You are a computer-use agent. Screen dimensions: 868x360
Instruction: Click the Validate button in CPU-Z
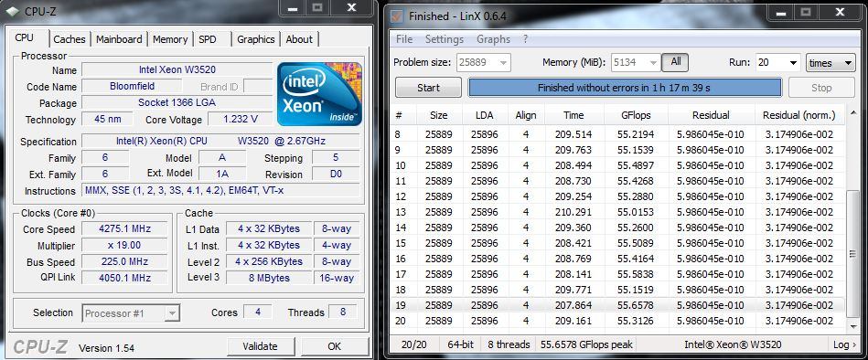[x=260, y=346]
